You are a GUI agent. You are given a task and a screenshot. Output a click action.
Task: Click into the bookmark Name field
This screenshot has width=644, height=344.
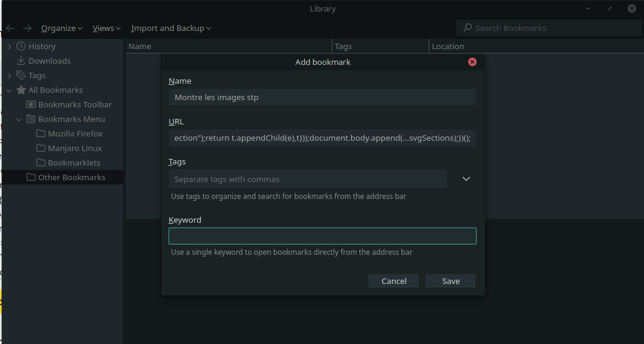(322, 97)
